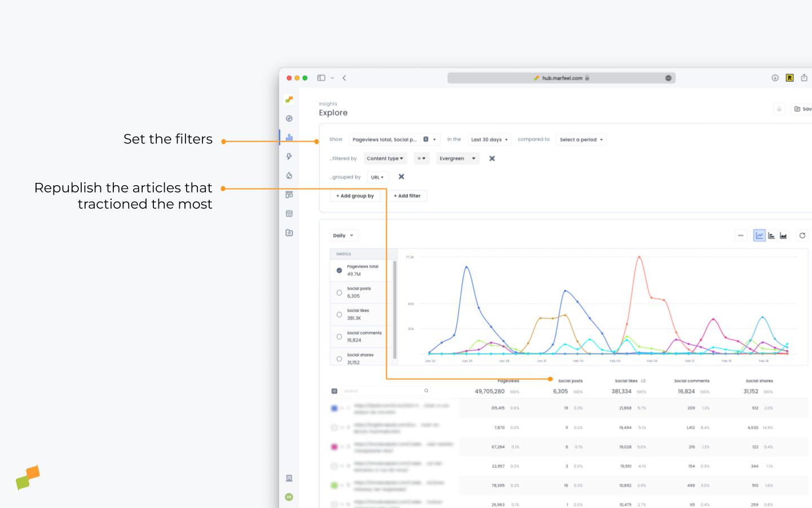The height and width of the screenshot is (508, 812).
Task: Click the notification bell icon
Action: pos(779,109)
